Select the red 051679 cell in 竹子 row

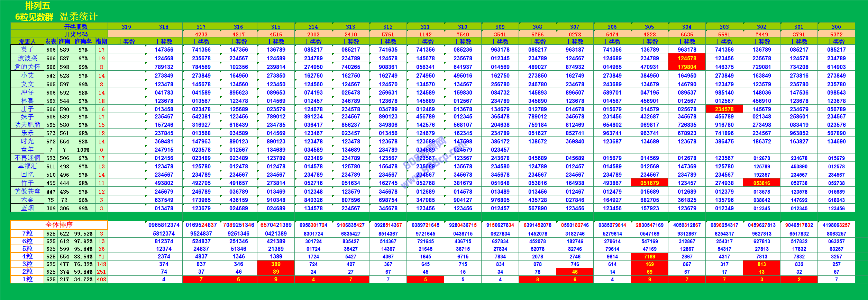point(649,183)
